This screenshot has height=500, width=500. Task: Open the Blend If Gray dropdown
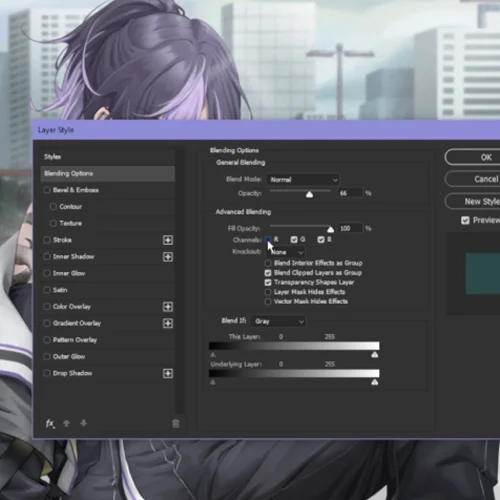coord(279,321)
